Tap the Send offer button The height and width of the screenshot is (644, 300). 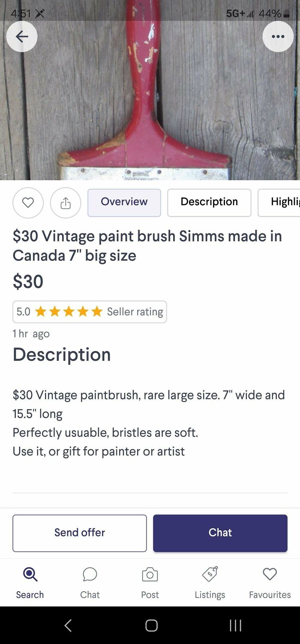79,533
